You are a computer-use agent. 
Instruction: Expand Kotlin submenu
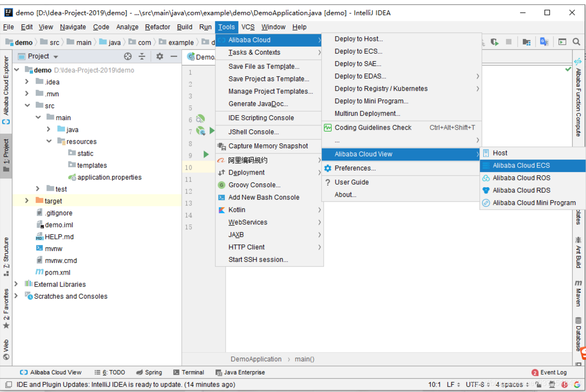coord(269,210)
